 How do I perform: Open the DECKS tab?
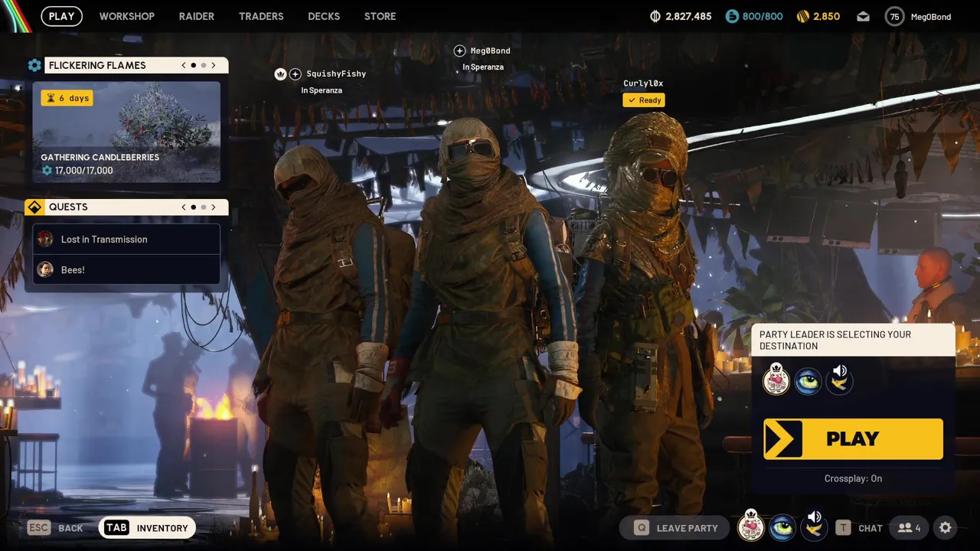pos(324,16)
